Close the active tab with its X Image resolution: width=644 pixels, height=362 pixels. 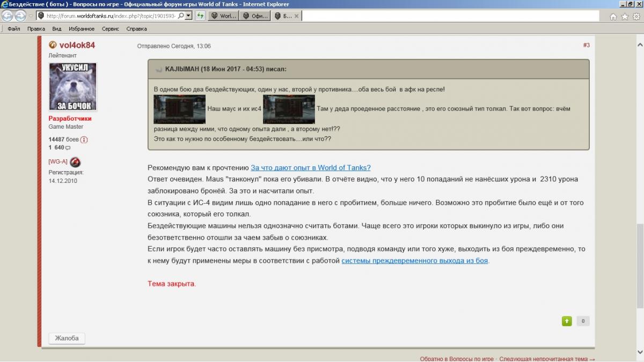296,16
